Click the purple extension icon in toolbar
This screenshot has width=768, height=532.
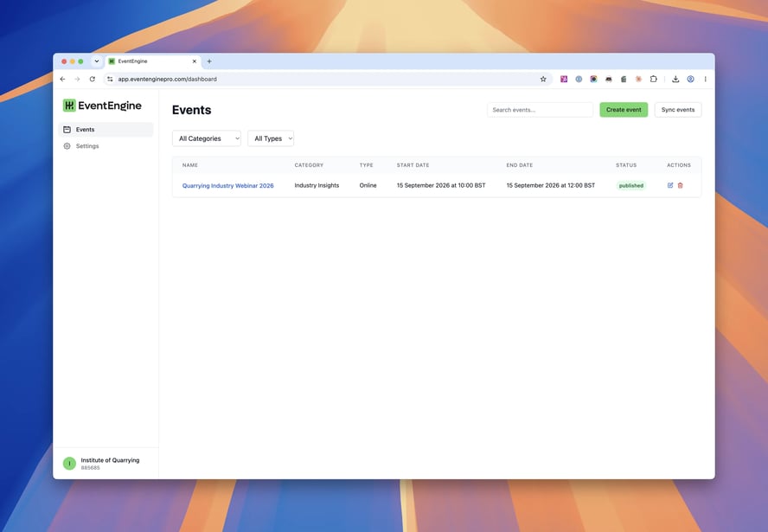[x=564, y=79]
